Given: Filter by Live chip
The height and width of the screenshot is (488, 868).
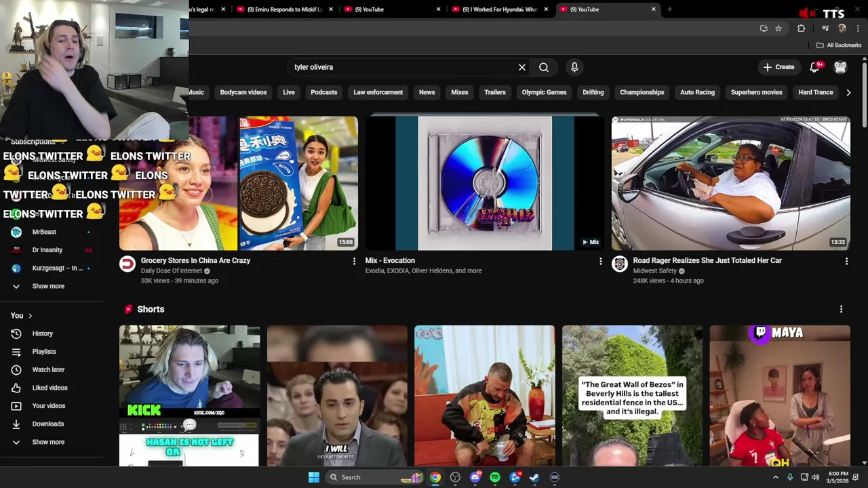Looking at the screenshot, I should pos(289,92).
